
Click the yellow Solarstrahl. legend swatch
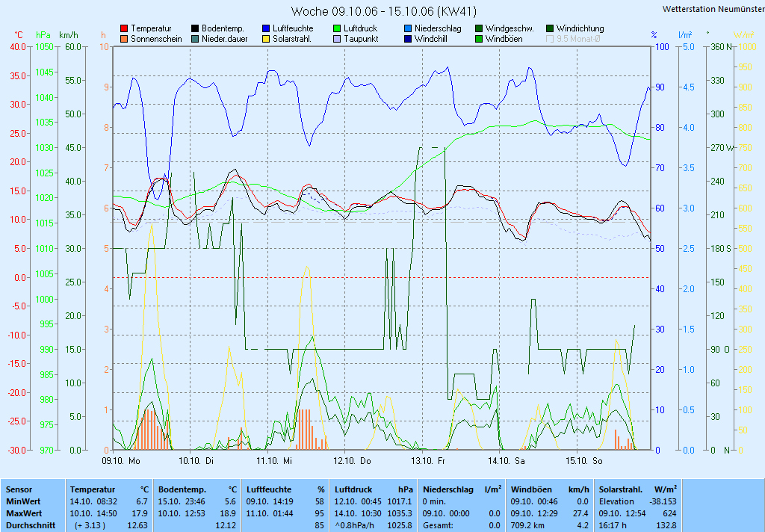266,39
